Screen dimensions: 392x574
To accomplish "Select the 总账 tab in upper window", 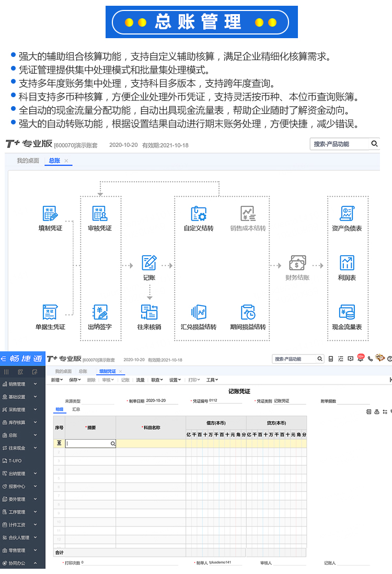I will (x=54, y=160).
